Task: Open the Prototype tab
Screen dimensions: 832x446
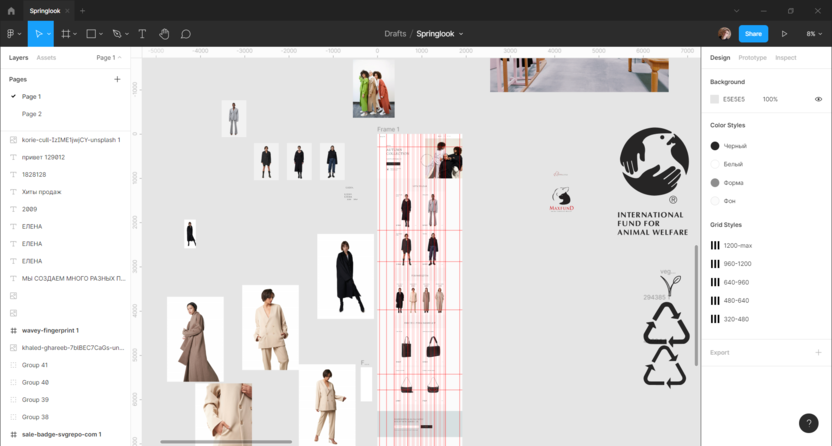Action: tap(752, 58)
